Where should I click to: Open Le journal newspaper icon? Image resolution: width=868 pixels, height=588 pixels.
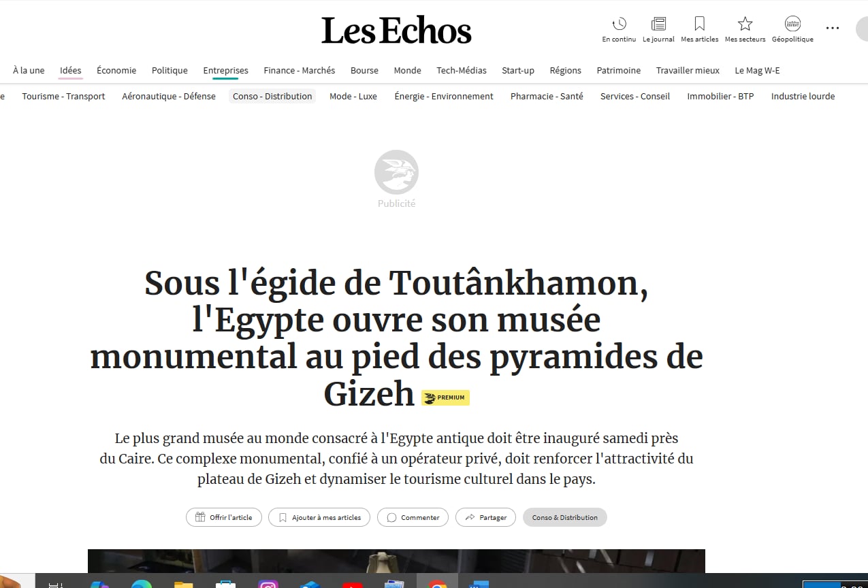pos(658,24)
